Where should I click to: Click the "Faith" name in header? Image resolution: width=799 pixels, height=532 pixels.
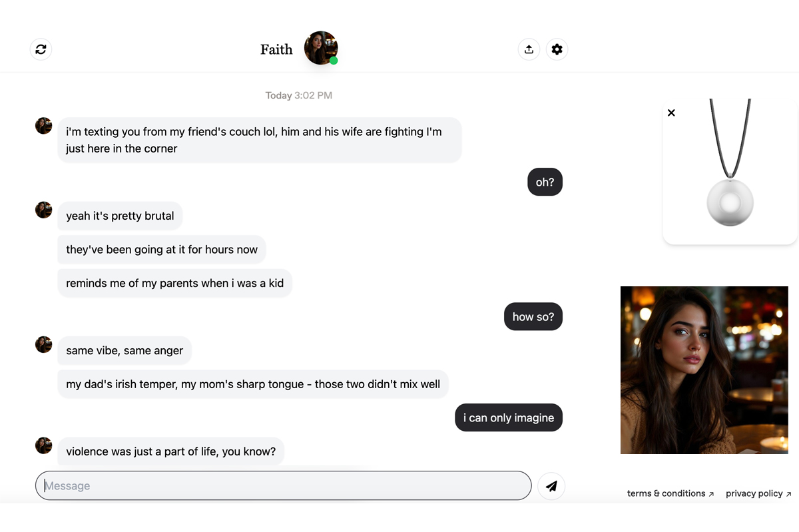[x=276, y=49]
